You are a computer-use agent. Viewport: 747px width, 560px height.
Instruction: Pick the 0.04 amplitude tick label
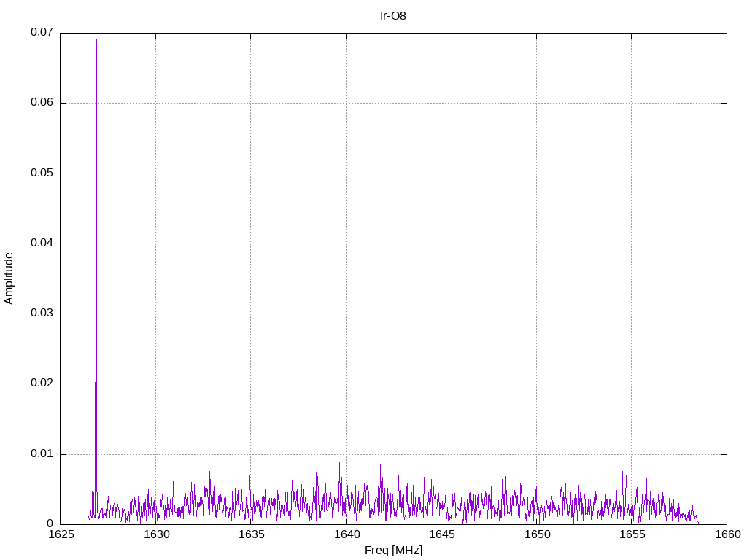point(42,244)
